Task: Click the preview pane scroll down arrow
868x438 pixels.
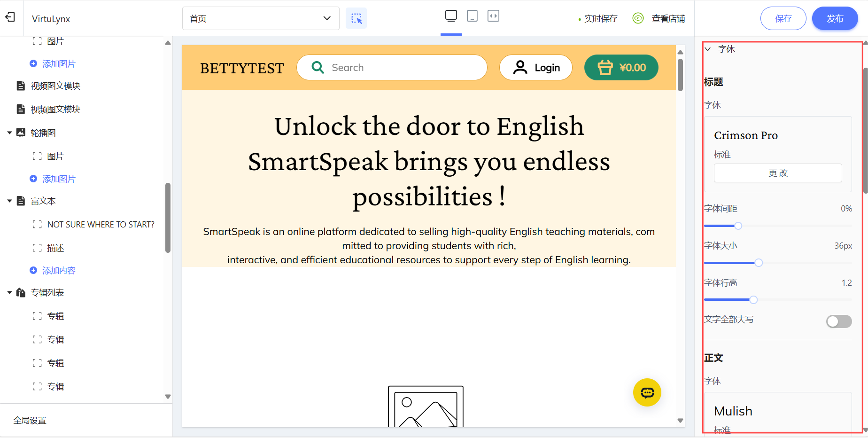Action: point(680,421)
